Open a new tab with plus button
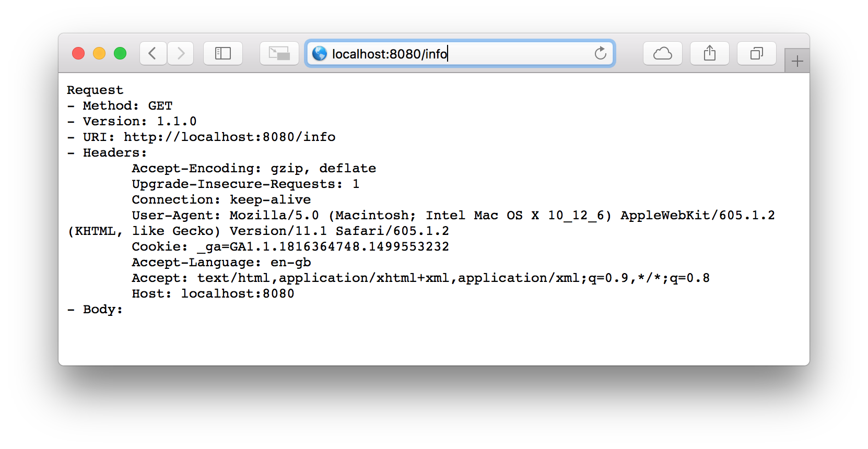Image resolution: width=868 pixels, height=449 pixels. [797, 61]
